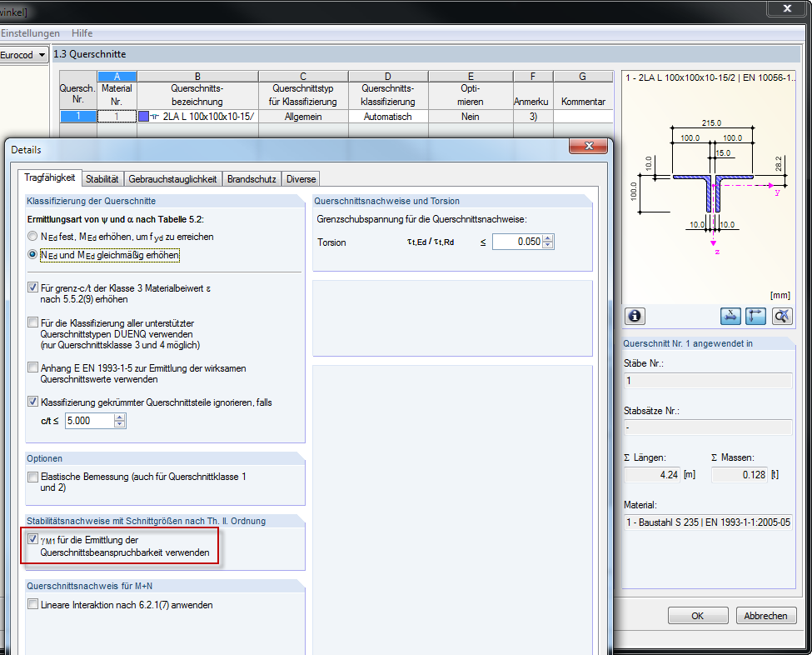
Task: Click column A header
Action: pyautogui.click(x=117, y=77)
